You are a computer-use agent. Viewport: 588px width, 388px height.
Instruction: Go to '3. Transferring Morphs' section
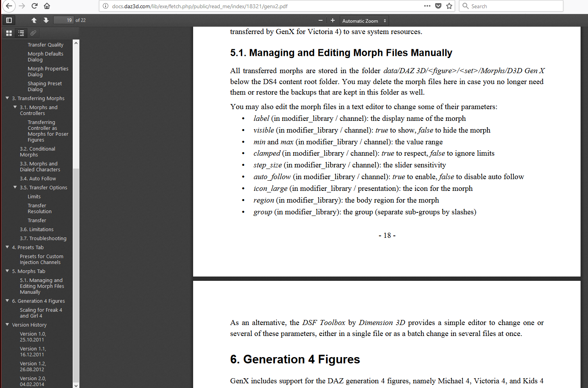pos(38,99)
